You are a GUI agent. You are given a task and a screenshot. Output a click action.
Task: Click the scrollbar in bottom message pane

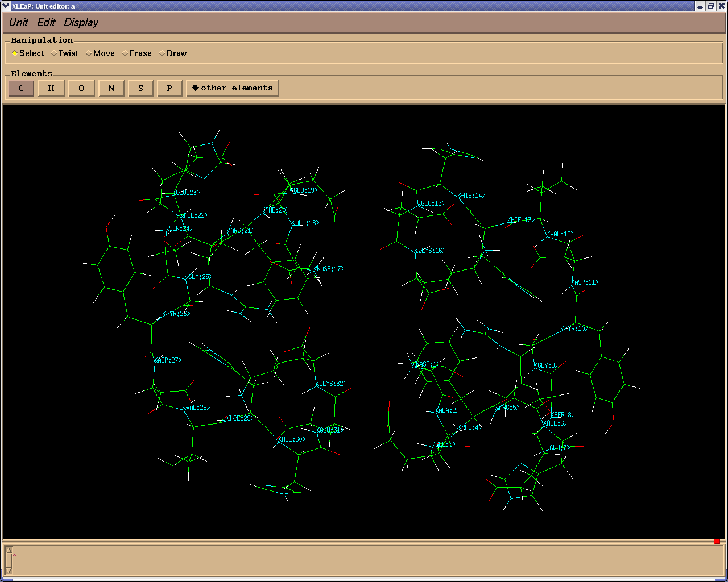(9, 560)
